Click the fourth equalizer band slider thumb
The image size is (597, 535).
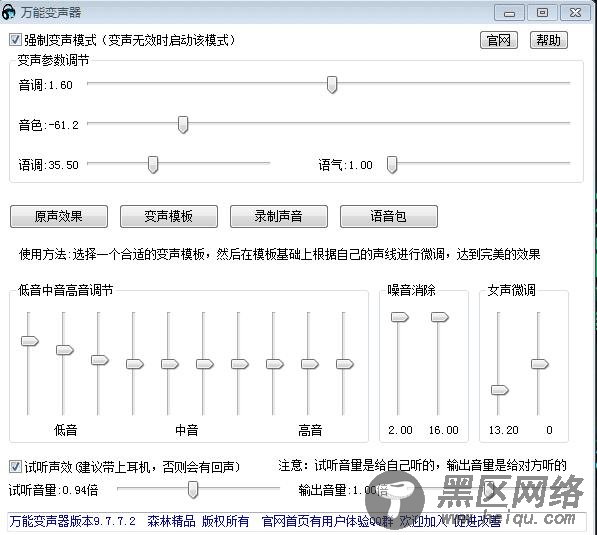[x=135, y=364]
